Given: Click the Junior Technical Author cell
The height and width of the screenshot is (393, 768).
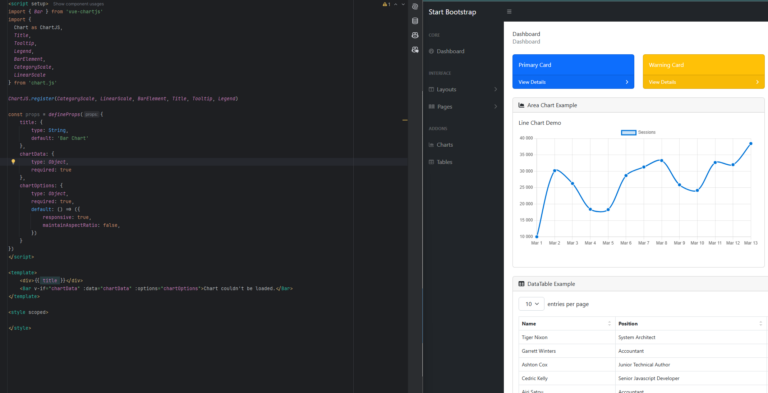Looking at the screenshot, I should point(691,365).
